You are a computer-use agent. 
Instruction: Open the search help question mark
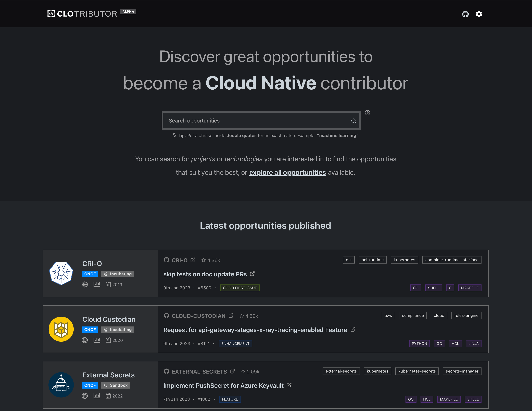(367, 113)
